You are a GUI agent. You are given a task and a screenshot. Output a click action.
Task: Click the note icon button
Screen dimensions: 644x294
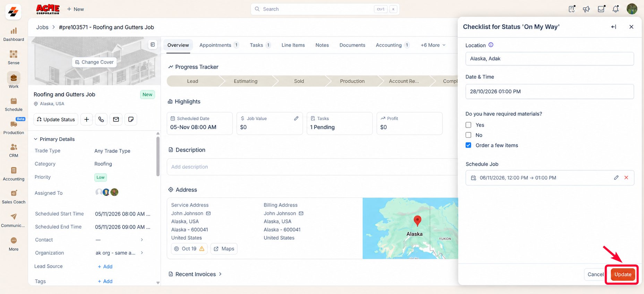131,119
